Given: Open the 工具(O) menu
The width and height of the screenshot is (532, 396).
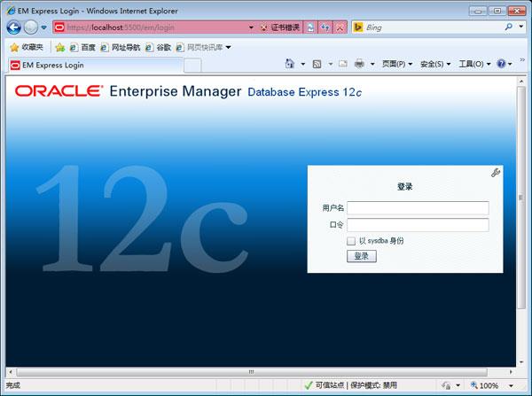Looking at the screenshot, I should tap(474, 64).
